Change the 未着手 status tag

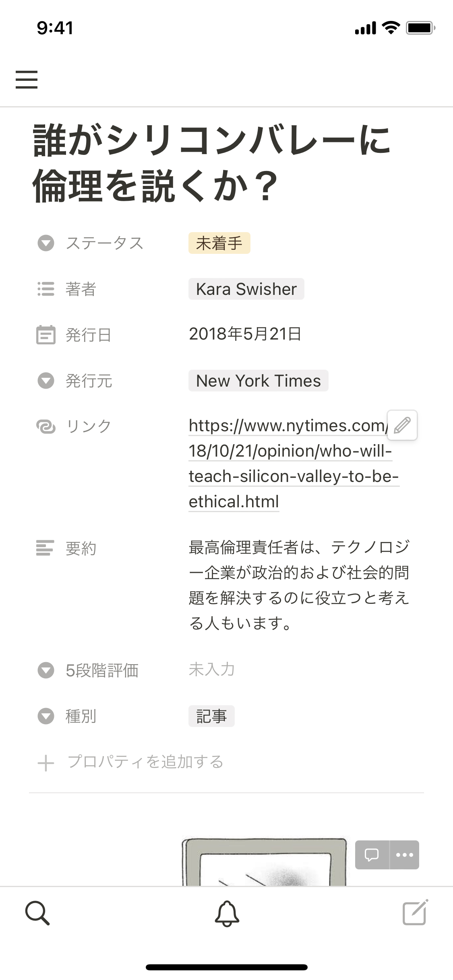click(219, 243)
